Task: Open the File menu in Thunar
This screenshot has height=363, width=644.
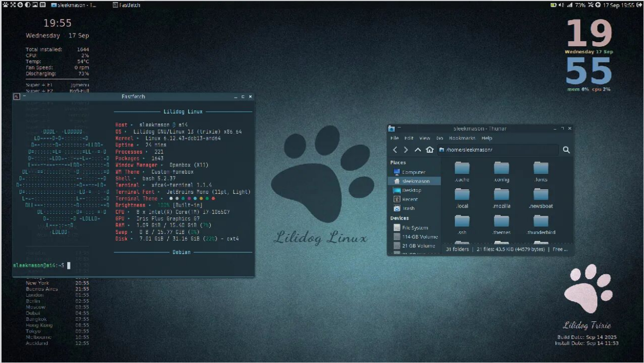Action: point(394,138)
